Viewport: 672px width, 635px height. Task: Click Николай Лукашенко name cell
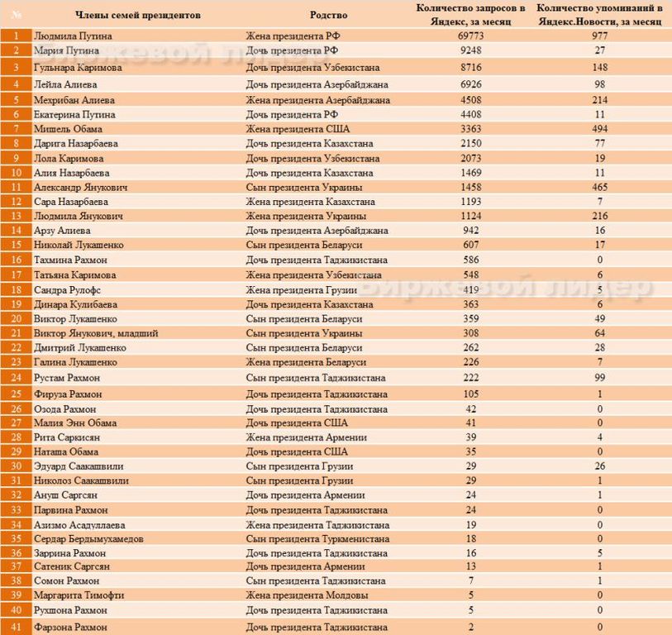coord(79,246)
